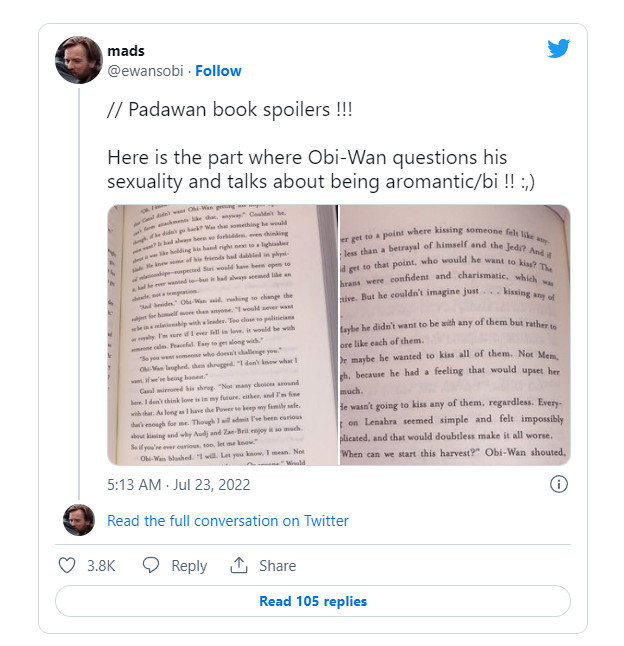Screen dimensions: 624x646
Task: Click the Padawan book spoilers tweet text
Action: pos(230,110)
